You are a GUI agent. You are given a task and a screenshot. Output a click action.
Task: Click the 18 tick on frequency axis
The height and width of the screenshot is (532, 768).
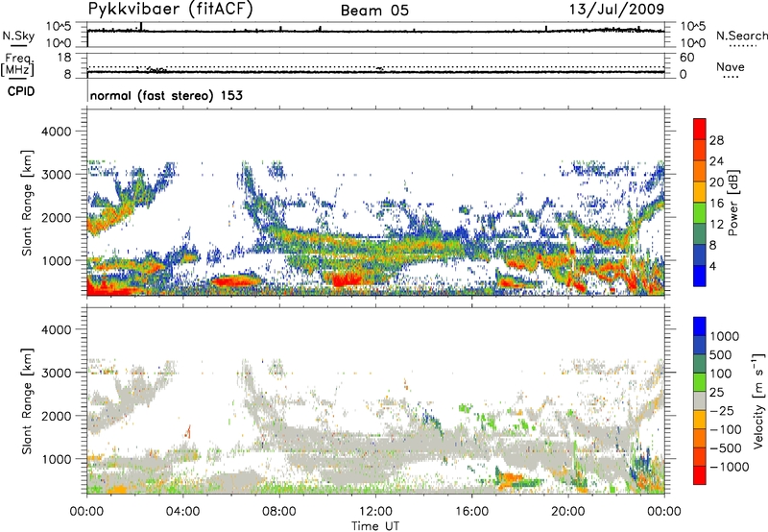coord(64,58)
